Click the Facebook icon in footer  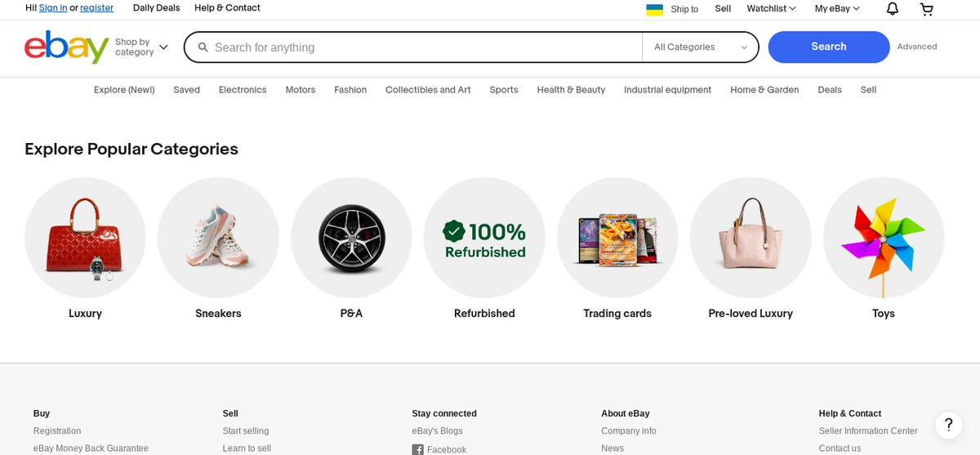417,449
